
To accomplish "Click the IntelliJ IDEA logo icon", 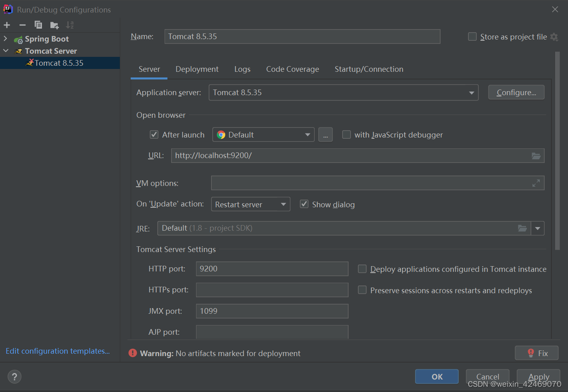I will click(x=8, y=9).
